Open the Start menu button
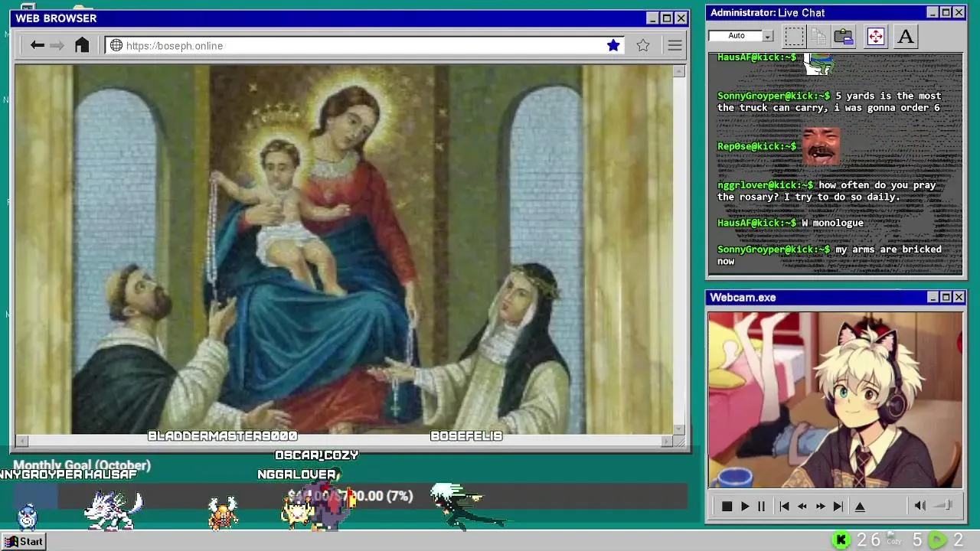This screenshot has height=551, width=980. 24,541
